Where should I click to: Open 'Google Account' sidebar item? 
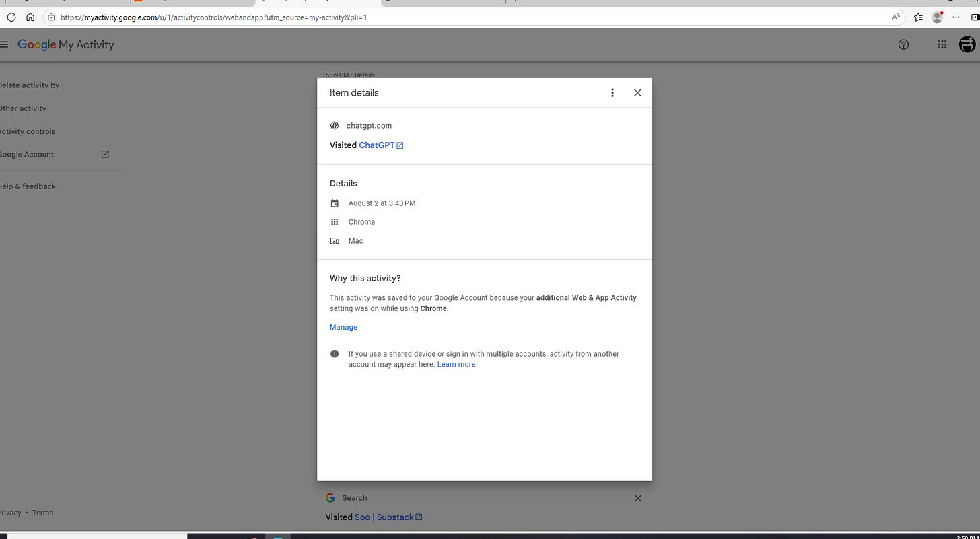click(26, 154)
